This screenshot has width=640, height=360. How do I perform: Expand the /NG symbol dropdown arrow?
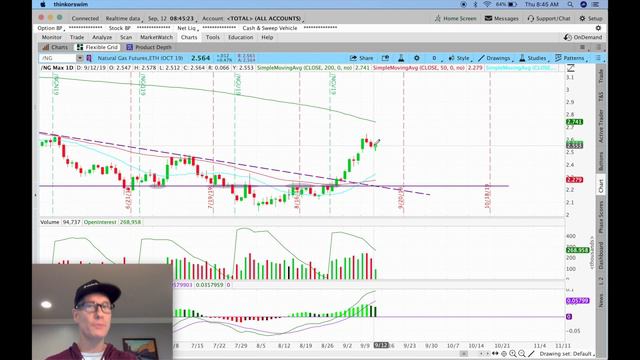(x=80, y=58)
